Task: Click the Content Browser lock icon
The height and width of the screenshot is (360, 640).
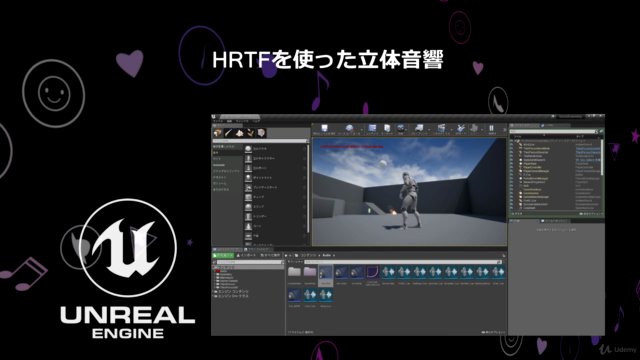Action: coord(503,256)
